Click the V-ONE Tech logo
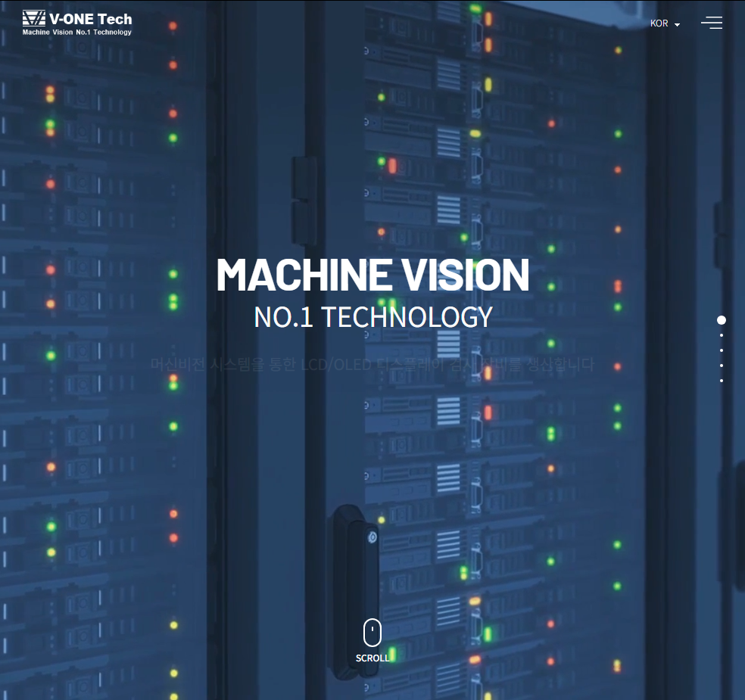The width and height of the screenshot is (745, 700). pyautogui.click(x=77, y=23)
